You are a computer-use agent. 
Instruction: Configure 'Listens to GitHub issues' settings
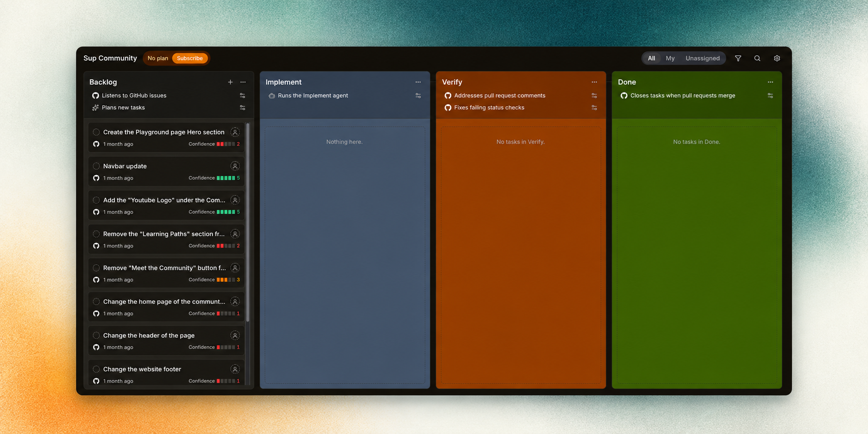(242, 96)
